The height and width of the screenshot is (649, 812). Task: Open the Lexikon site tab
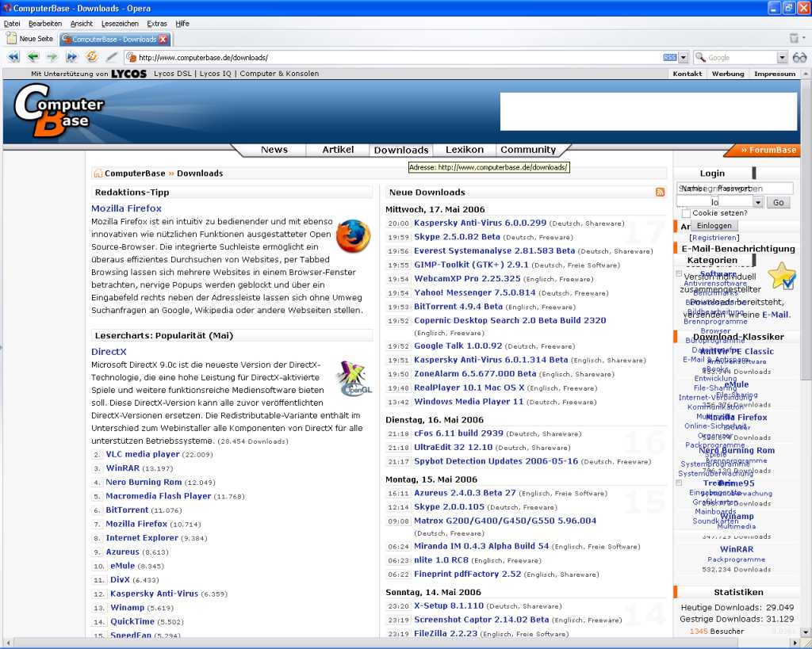click(465, 150)
